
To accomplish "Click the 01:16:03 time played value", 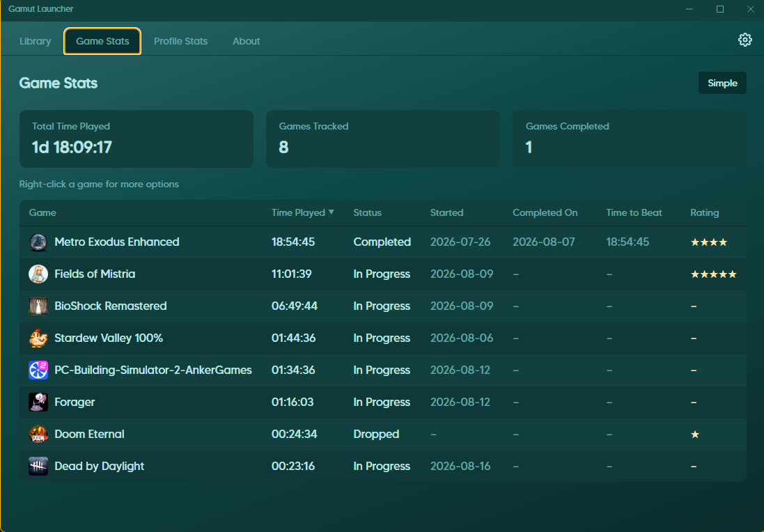I will 293,402.
